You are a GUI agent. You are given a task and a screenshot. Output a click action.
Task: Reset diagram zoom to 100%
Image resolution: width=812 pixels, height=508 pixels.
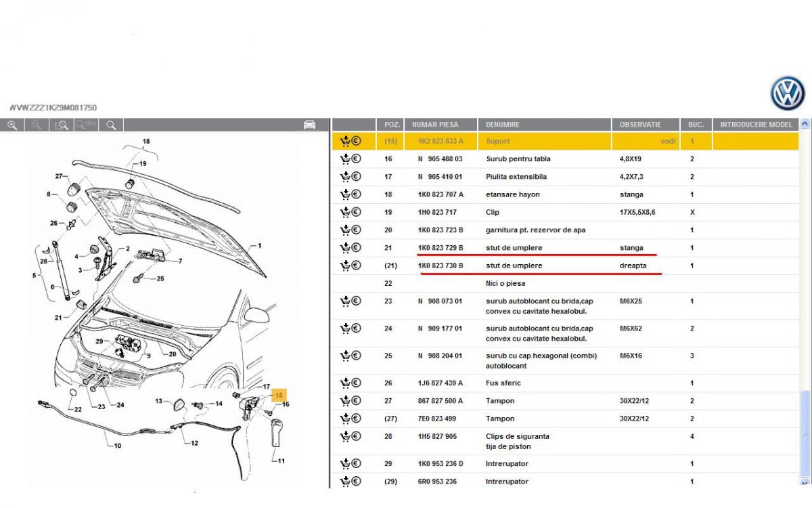tap(87, 125)
